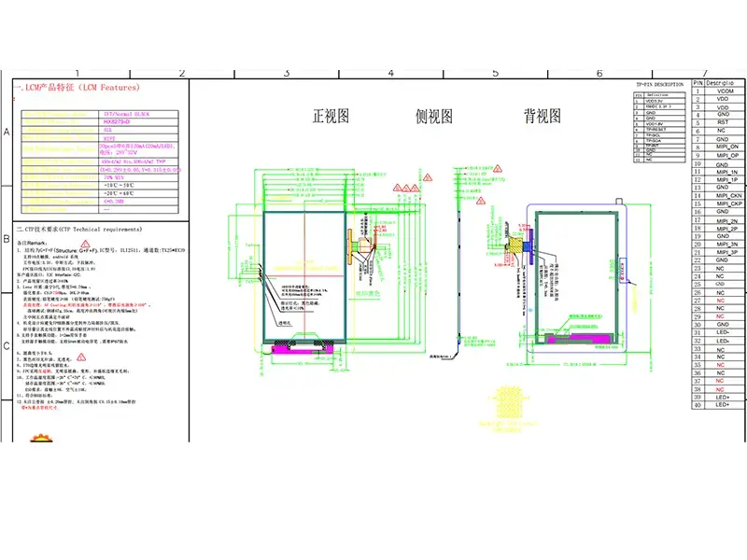The height and width of the screenshot is (560, 747).
Task: Select pin 40 LED+ row
Action: coord(722,406)
